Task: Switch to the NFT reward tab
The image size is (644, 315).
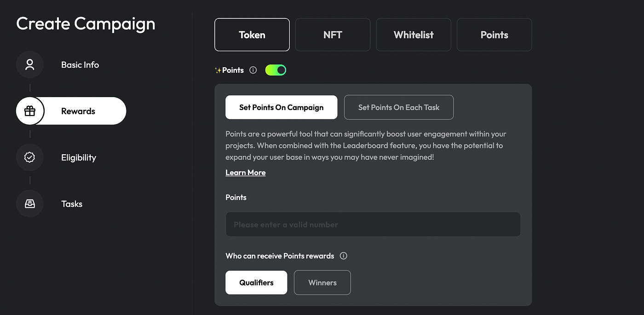Action: [x=333, y=35]
